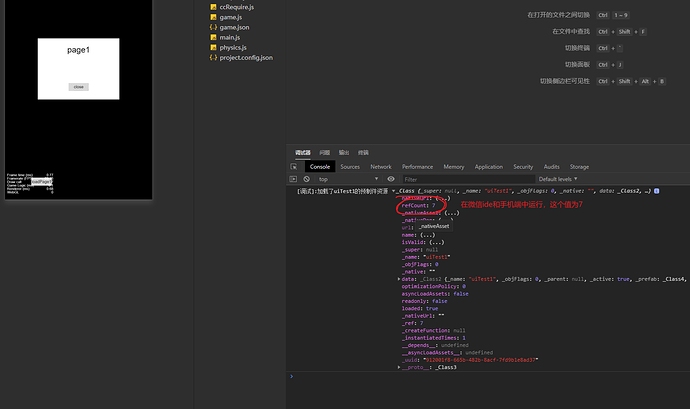The width and height of the screenshot is (690, 409).
Task: Click the readonly: false property
Action: click(x=424, y=301)
